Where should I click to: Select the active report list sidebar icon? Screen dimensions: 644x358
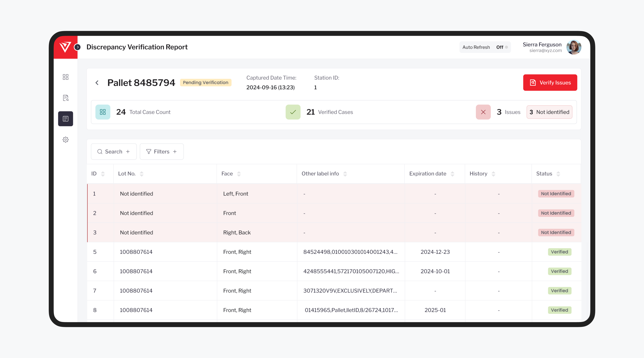(66, 119)
